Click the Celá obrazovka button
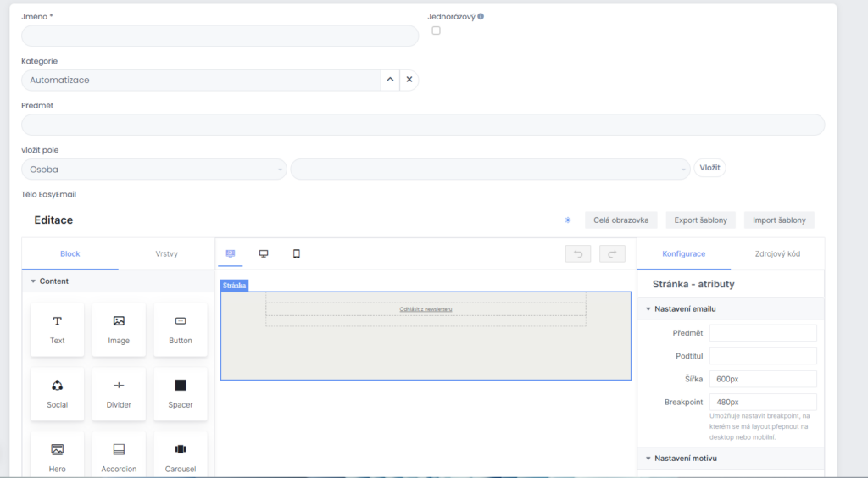 click(x=620, y=220)
